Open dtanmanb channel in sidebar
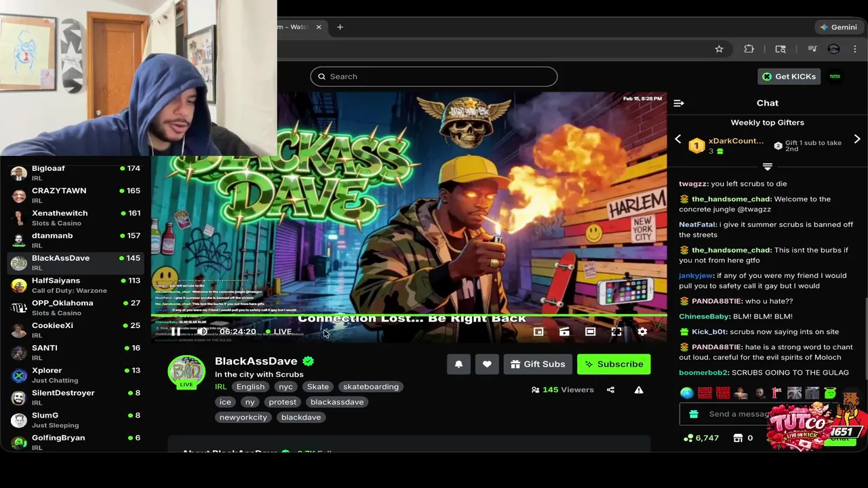The image size is (868, 488). point(75,240)
